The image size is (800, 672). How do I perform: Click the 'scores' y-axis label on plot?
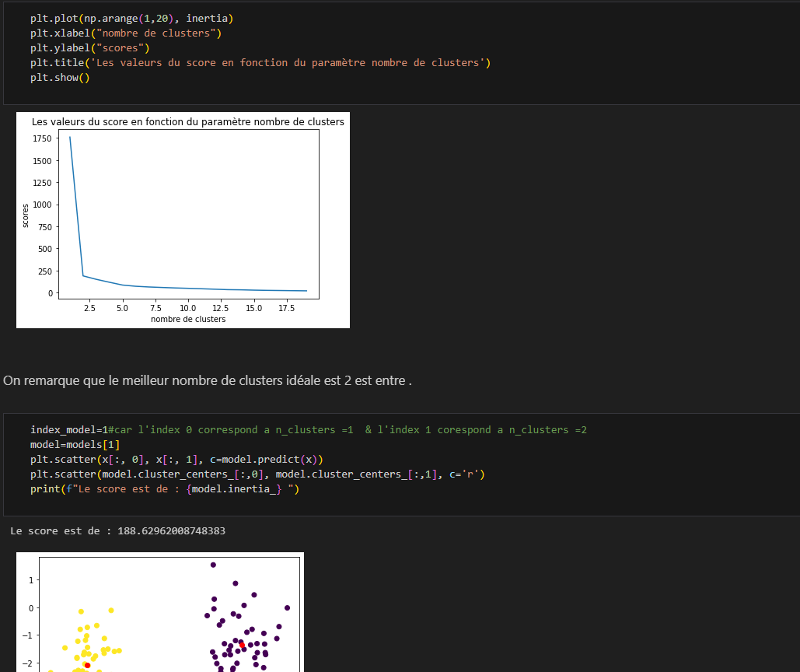[25, 214]
